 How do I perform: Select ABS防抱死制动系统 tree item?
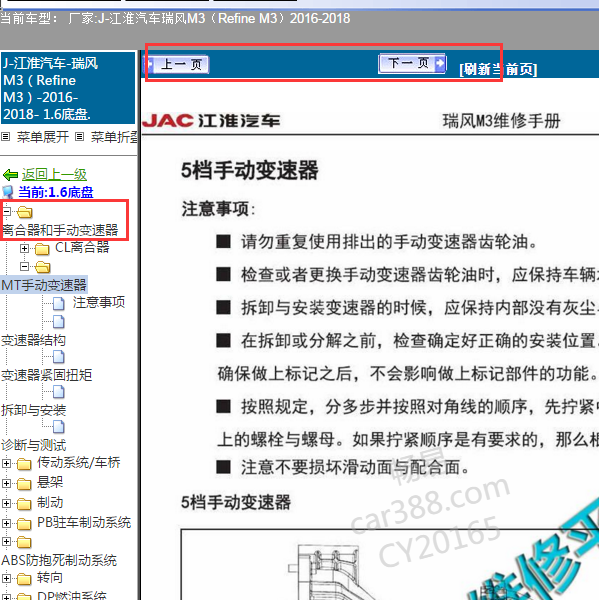click(59, 560)
